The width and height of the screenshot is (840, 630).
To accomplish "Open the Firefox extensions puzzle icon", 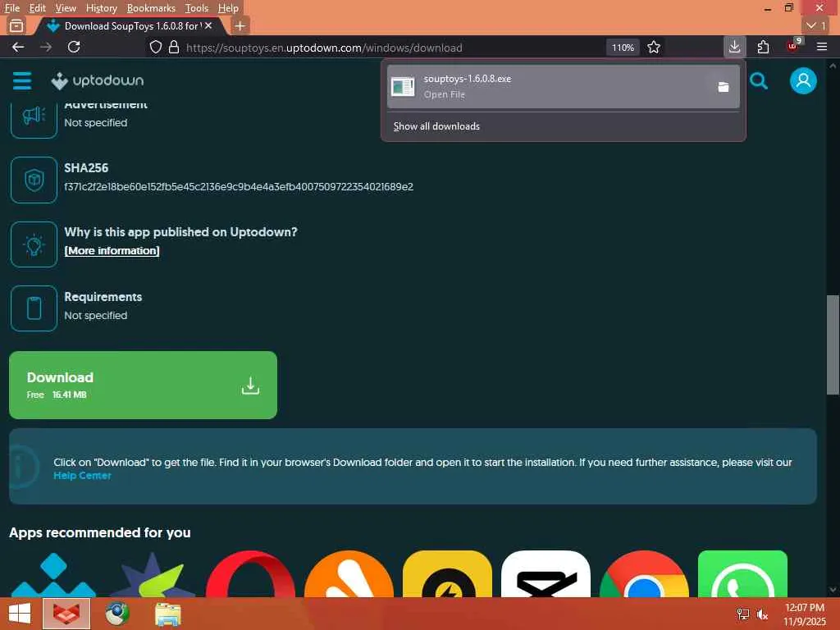I will click(764, 47).
